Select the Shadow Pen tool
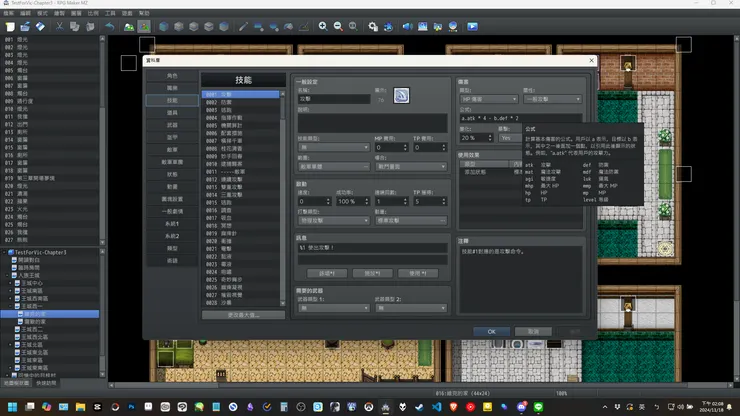 coord(303,26)
